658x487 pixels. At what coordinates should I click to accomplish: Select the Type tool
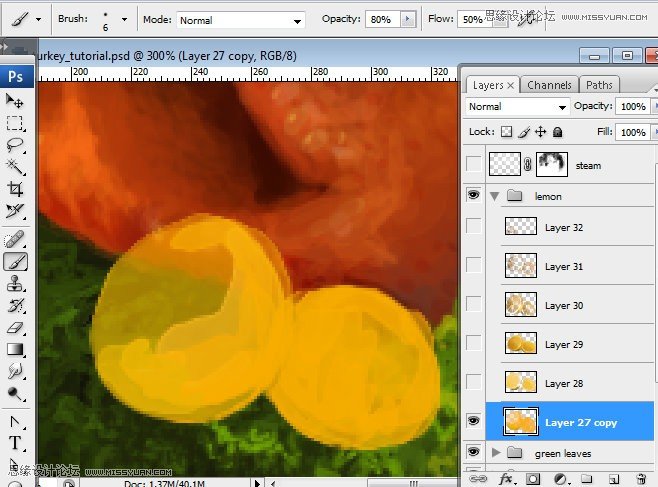point(15,443)
